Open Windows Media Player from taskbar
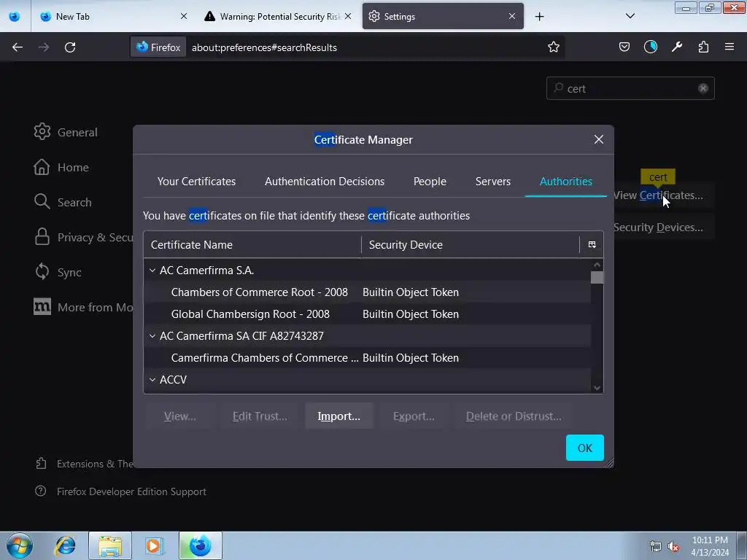The image size is (747, 560). coord(155,545)
